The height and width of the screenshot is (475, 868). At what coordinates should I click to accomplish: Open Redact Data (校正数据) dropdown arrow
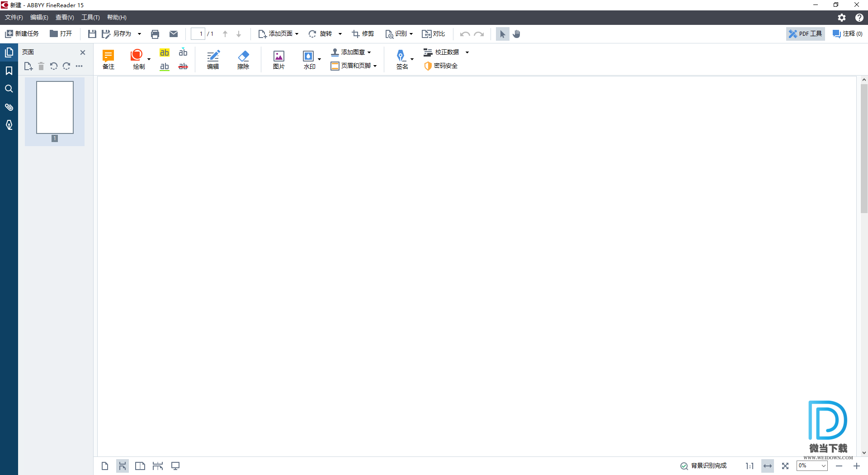pos(467,52)
